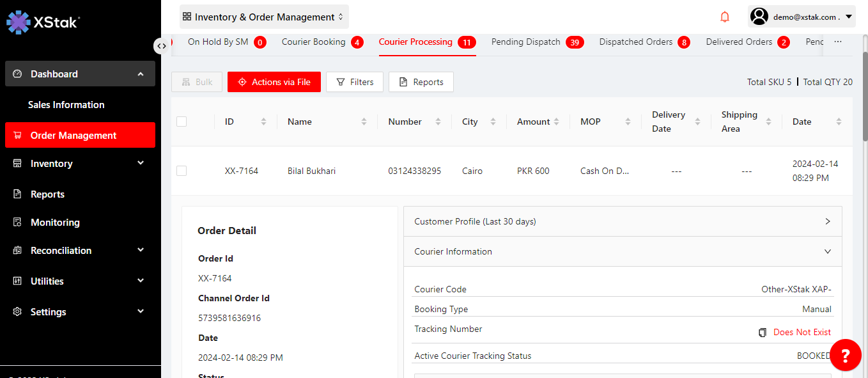Click the notification bell icon
This screenshot has height=378, width=868.
click(x=725, y=17)
